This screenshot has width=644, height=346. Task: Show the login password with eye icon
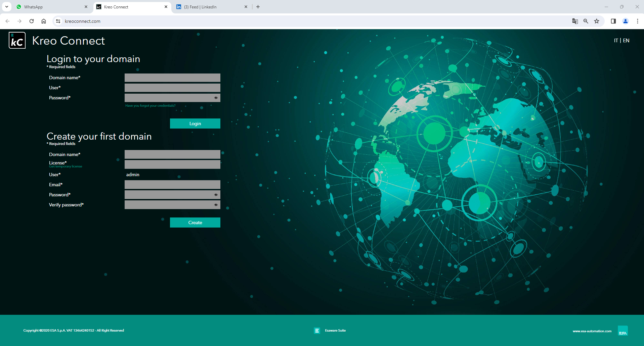click(216, 98)
